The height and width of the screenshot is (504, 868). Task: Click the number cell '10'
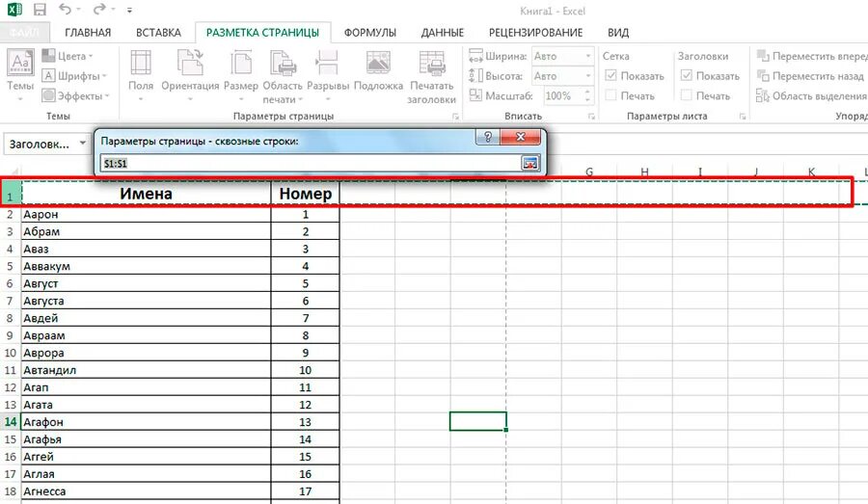305,369
